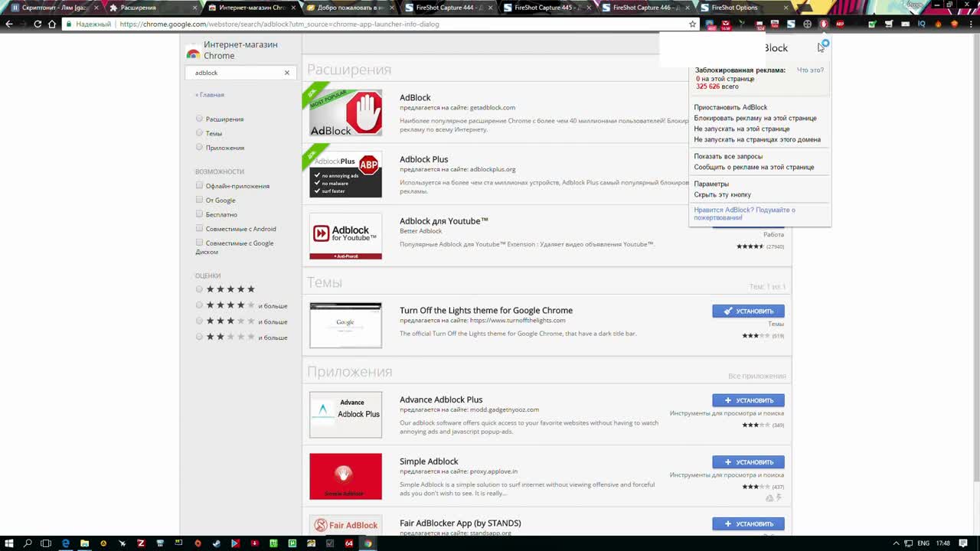This screenshot has width=980, height=551.
Task: Launch Microsoft Edge from the taskbar
Action: click(x=66, y=543)
